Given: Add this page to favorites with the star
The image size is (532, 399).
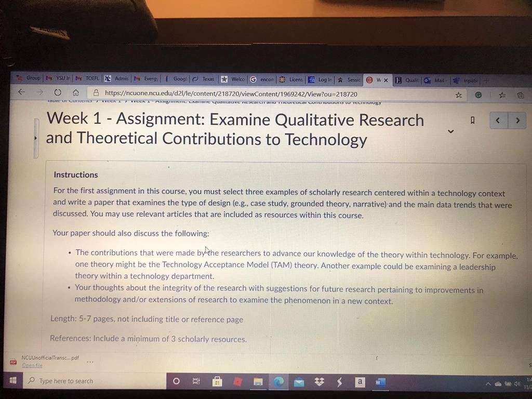Looking at the screenshot, I should click(x=458, y=95).
